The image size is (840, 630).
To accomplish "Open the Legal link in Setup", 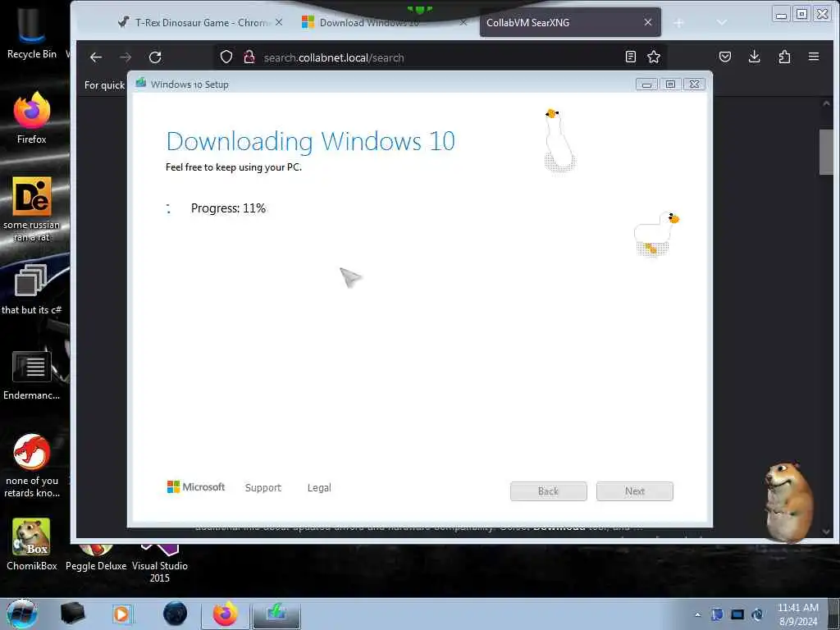I will pyautogui.click(x=319, y=487).
